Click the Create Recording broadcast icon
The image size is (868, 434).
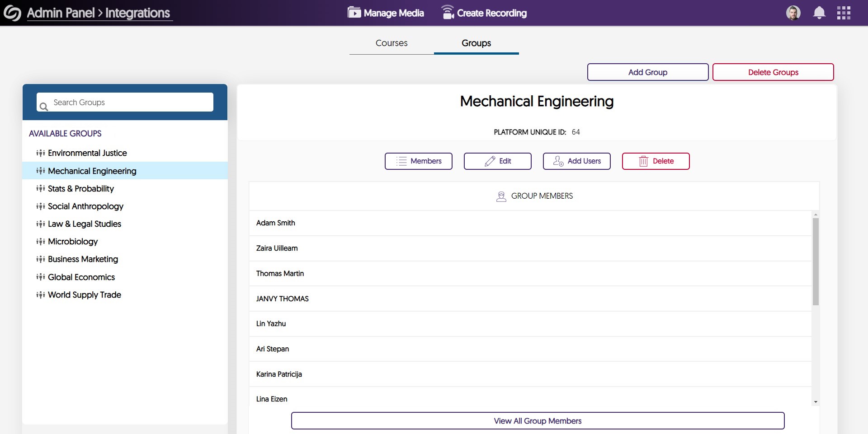pos(448,13)
